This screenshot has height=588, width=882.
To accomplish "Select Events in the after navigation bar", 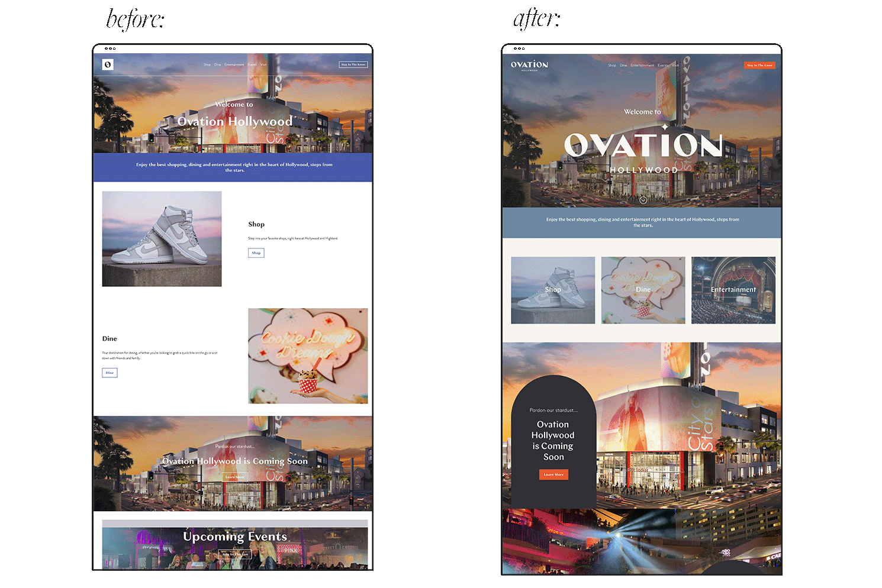I will [663, 65].
